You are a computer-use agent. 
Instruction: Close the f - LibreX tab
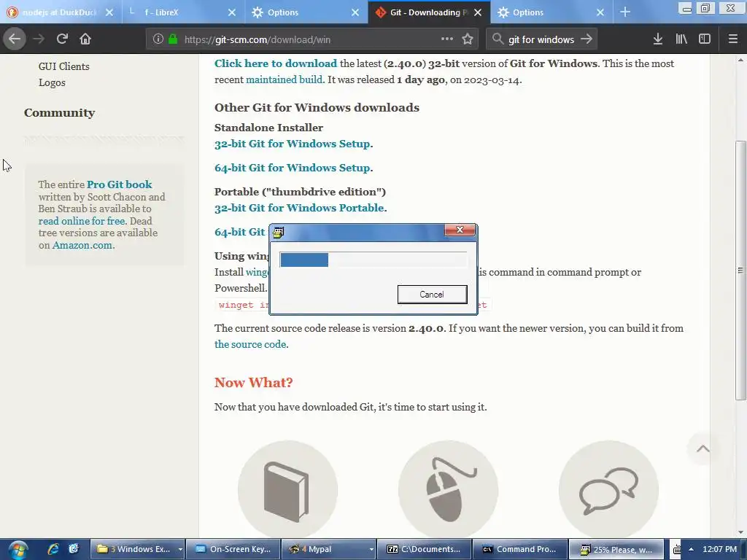(231, 12)
